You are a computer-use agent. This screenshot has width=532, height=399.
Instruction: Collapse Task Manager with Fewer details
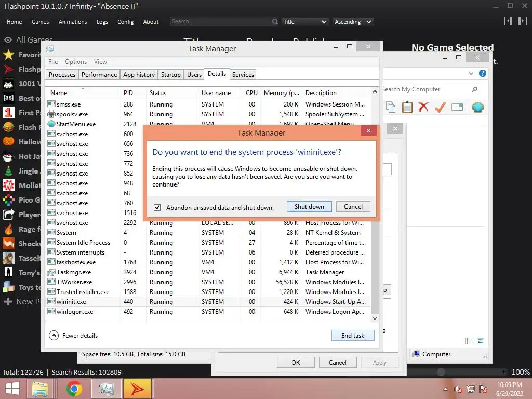click(x=74, y=335)
